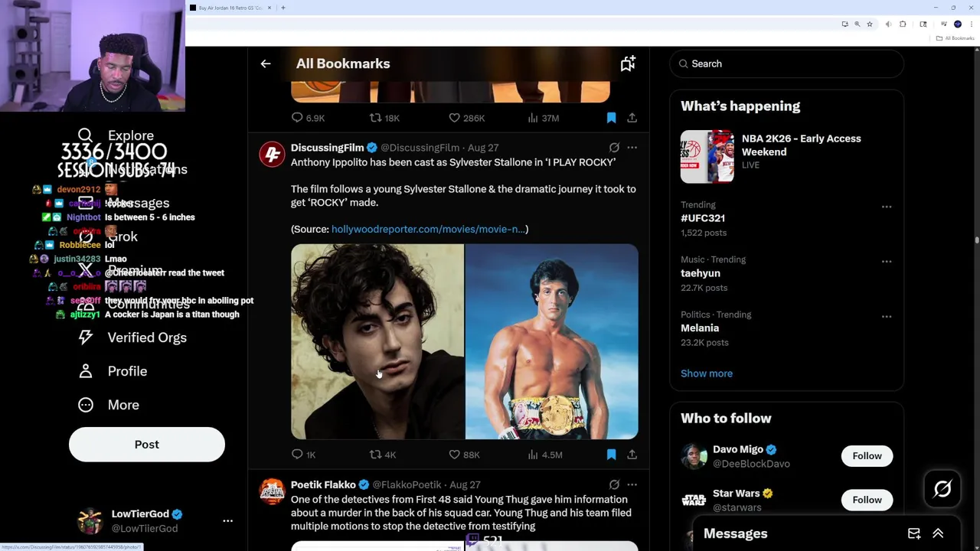Share the DiscussingFilm post

(632, 455)
